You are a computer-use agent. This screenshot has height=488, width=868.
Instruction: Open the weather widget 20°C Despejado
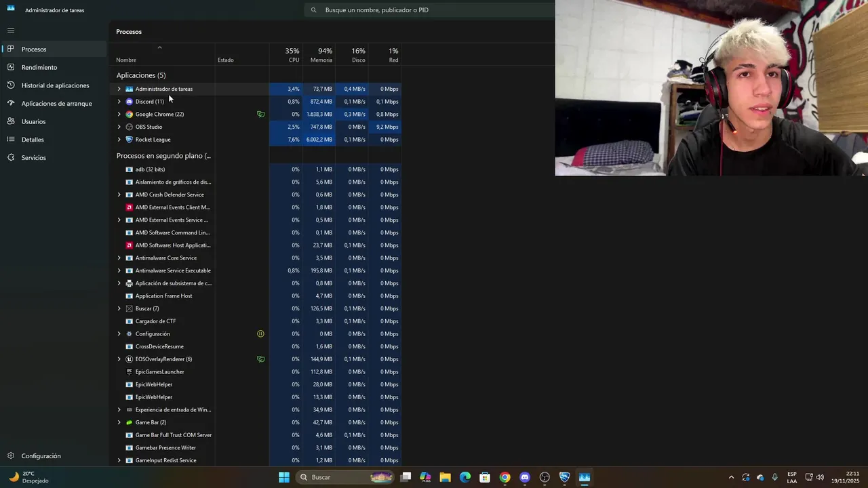pos(28,477)
